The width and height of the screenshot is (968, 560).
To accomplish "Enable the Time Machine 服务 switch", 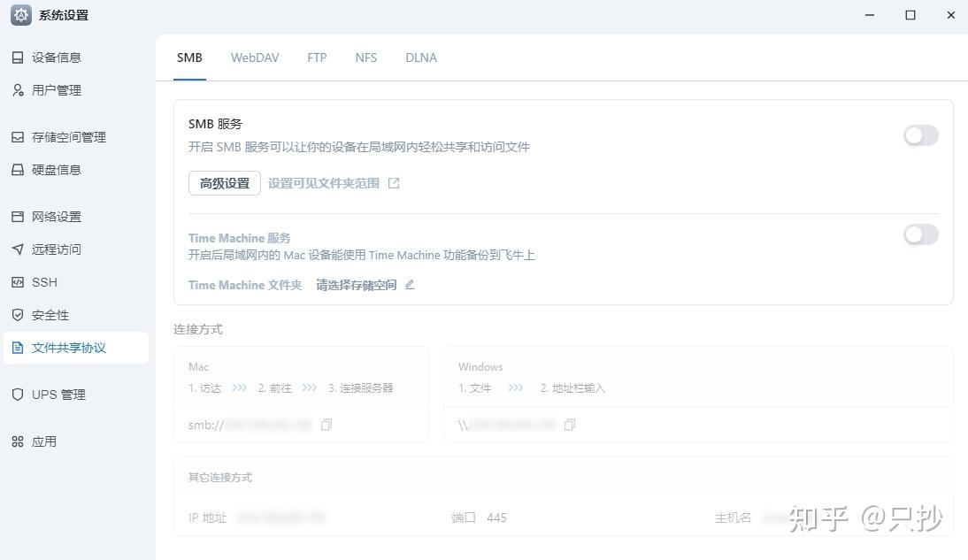I will (x=920, y=234).
